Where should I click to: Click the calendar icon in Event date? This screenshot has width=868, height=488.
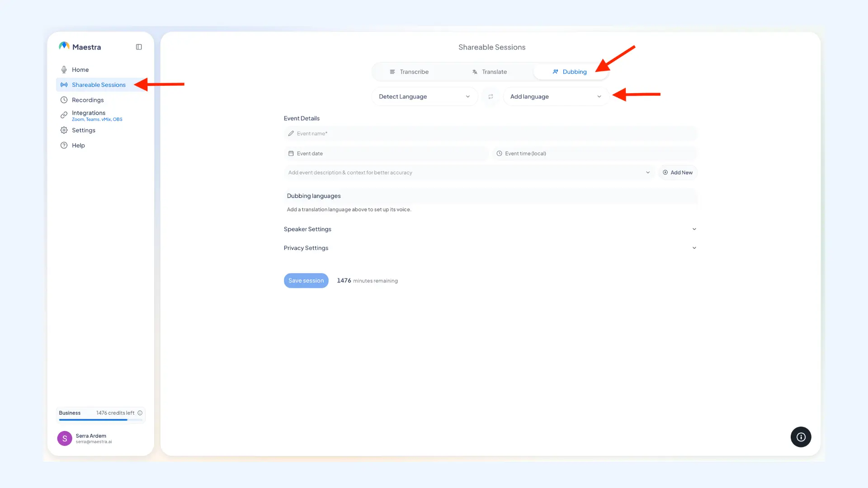[x=291, y=154]
